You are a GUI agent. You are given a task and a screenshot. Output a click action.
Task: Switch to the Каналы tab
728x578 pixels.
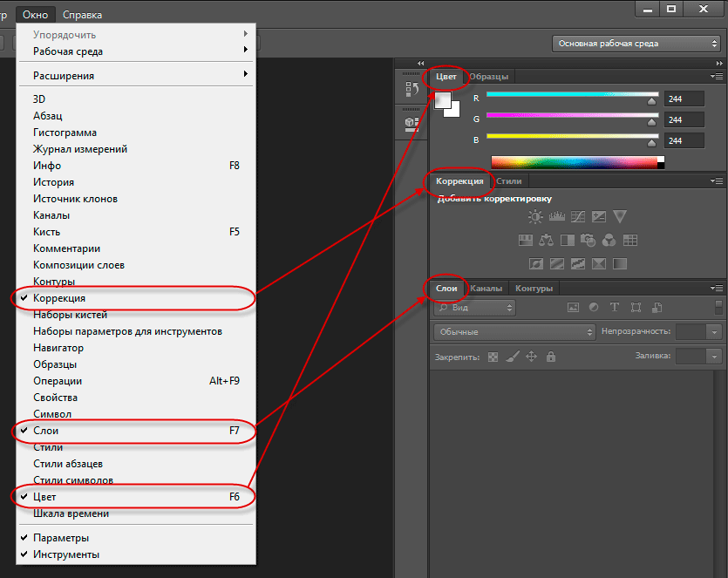tap(486, 289)
